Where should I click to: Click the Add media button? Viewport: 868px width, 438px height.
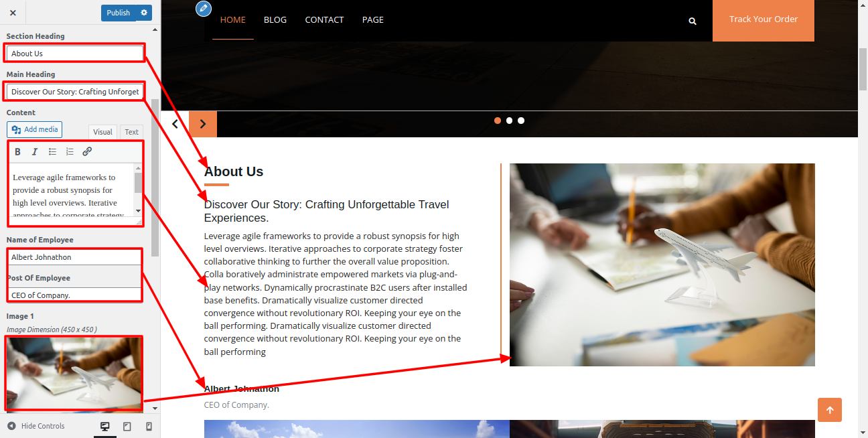35,129
